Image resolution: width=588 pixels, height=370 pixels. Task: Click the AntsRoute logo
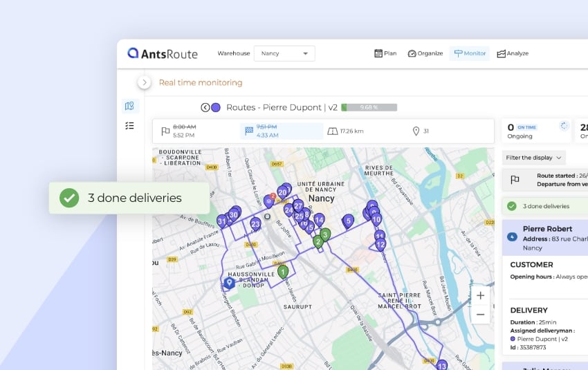click(x=163, y=53)
